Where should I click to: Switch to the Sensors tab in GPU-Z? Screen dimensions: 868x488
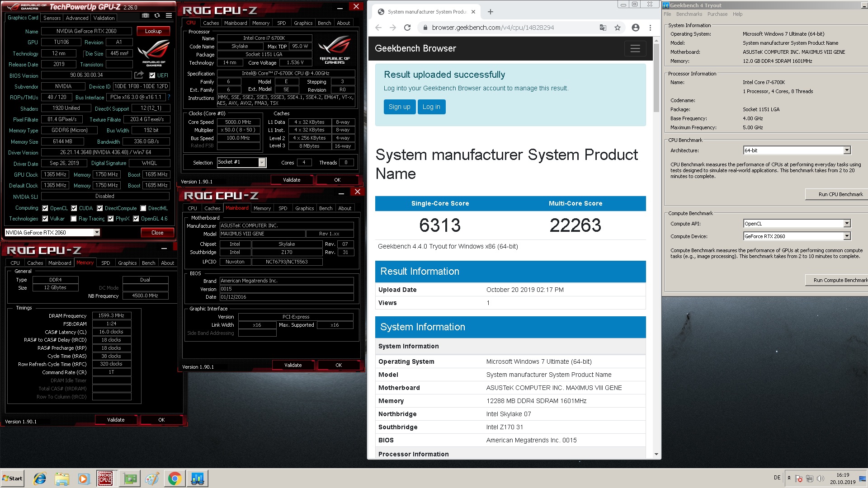[52, 18]
